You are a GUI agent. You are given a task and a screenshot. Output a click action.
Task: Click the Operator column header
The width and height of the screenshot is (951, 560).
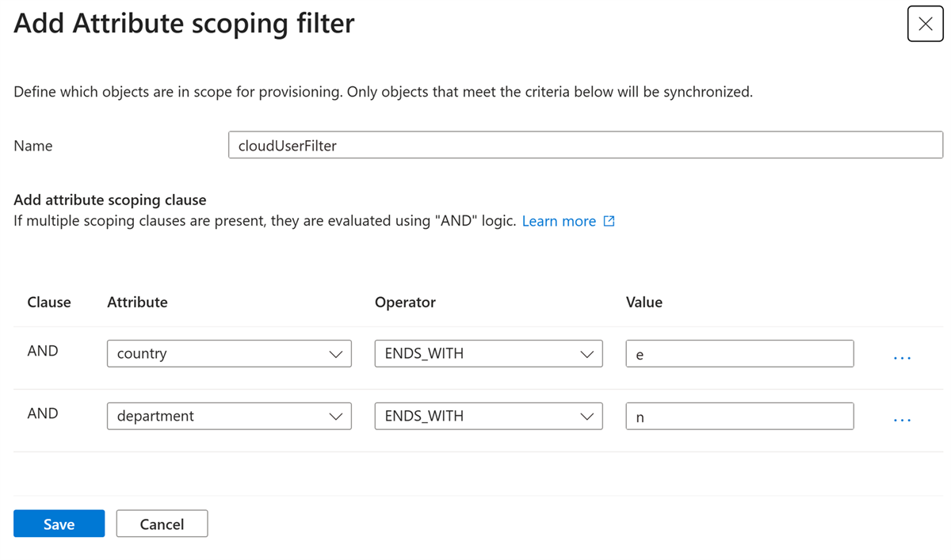coord(405,302)
